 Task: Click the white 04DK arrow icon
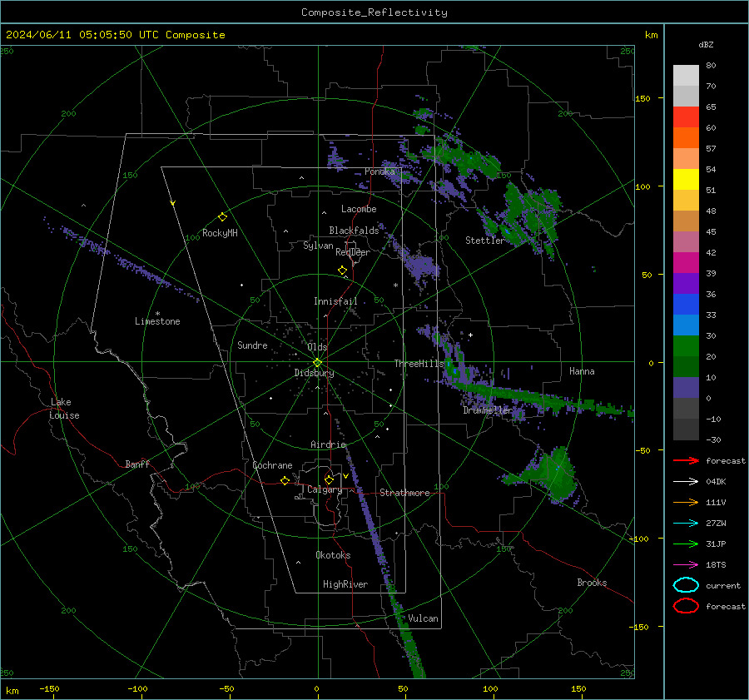pos(686,482)
